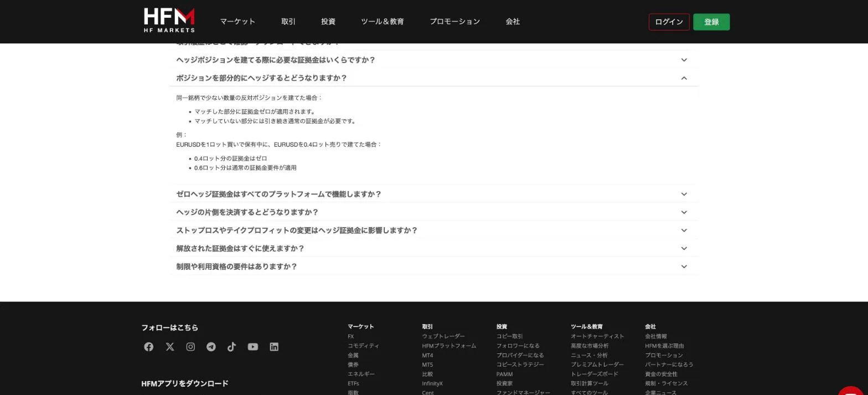The height and width of the screenshot is (395, 868).
Task: Open プロモーション in the top navigation bar
Action: 454,22
